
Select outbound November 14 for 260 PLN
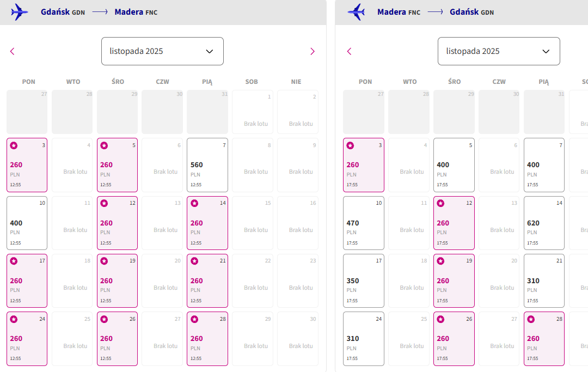(207, 223)
